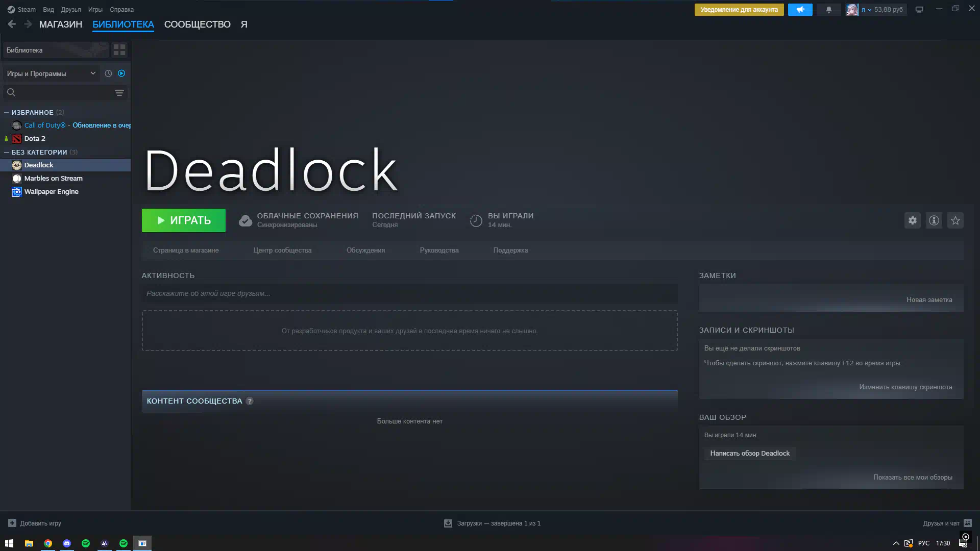Open the Обсуждения link
Viewport: 980px width, 551px height.
click(x=366, y=251)
